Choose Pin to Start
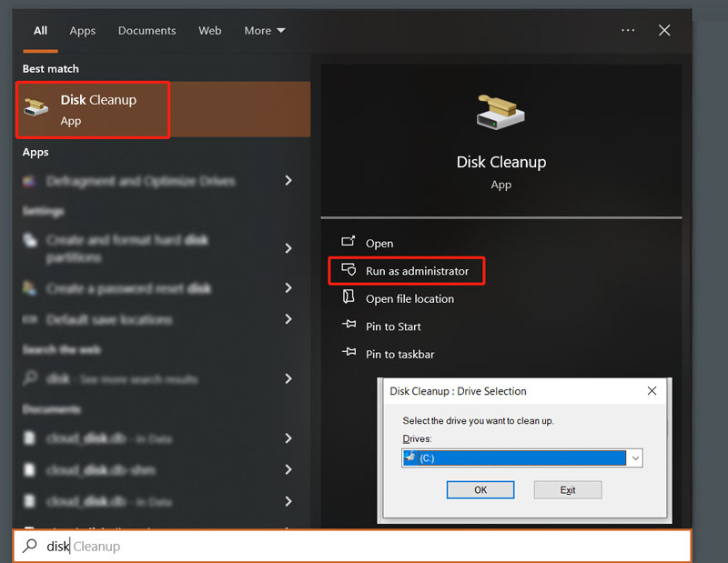Screen dimensions: 728x563 click(x=393, y=327)
